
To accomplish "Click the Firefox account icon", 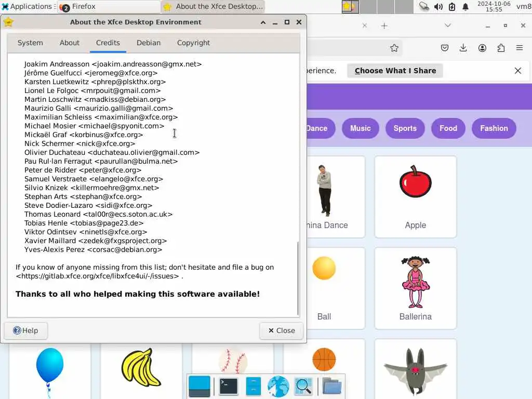I will tap(482, 48).
